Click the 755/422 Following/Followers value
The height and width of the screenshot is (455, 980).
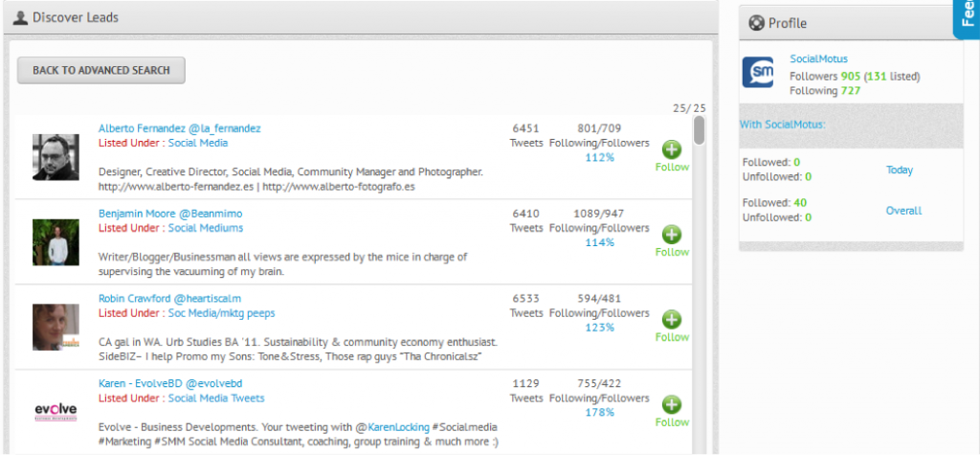[599, 384]
